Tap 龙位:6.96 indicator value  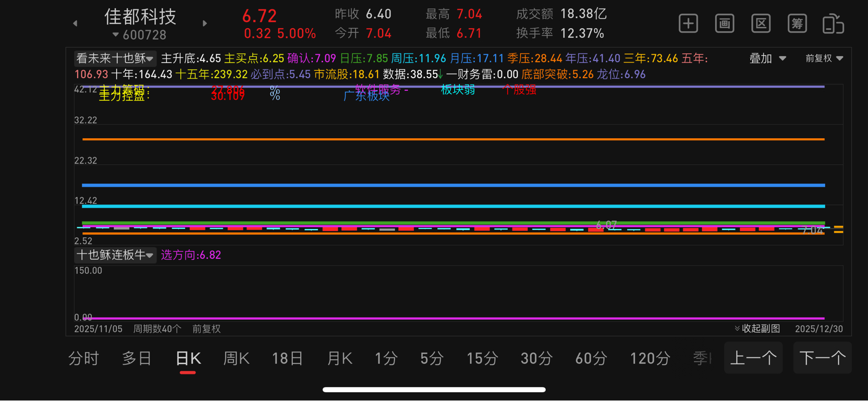pyautogui.click(x=621, y=75)
